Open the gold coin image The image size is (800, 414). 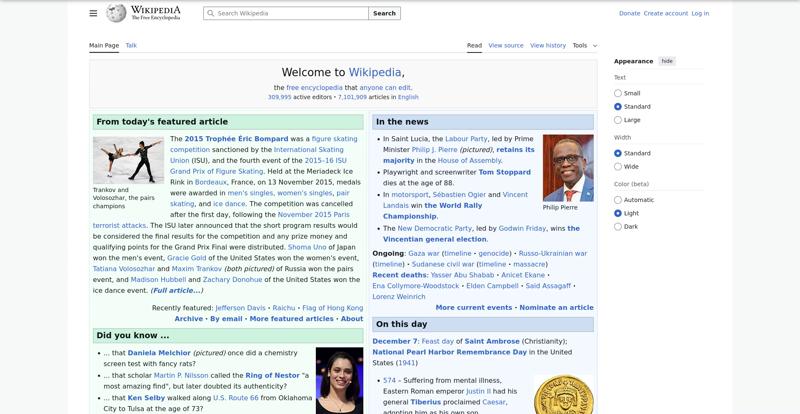[563, 396]
